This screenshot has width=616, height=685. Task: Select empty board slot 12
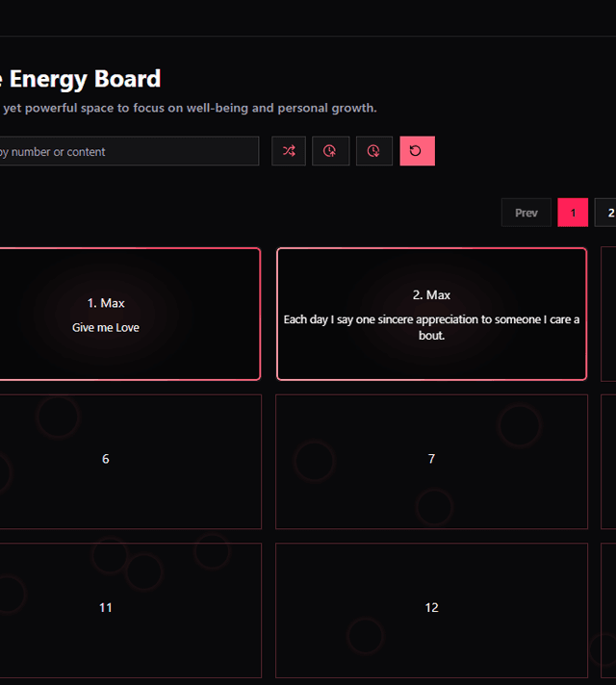431,610
